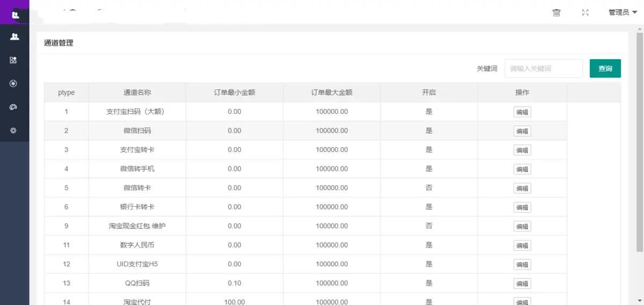This screenshot has width=644, height=305.
Task: Click the 100000.00 max amount of 微信扫码
Action: [x=332, y=130]
